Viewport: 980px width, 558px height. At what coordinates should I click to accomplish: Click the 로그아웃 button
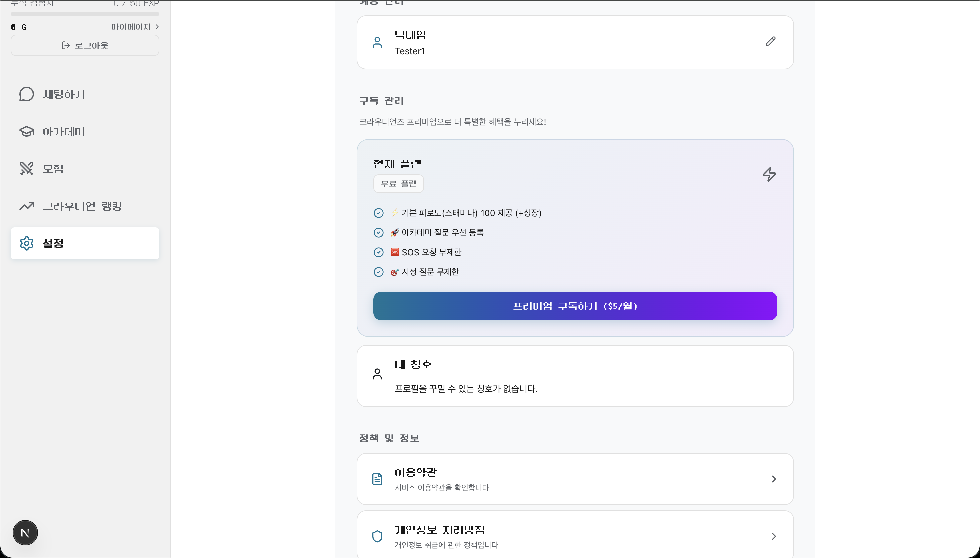(85, 46)
